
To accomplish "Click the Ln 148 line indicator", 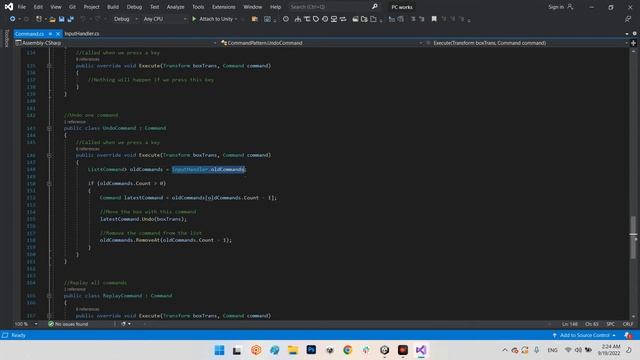I will click(x=570, y=324).
